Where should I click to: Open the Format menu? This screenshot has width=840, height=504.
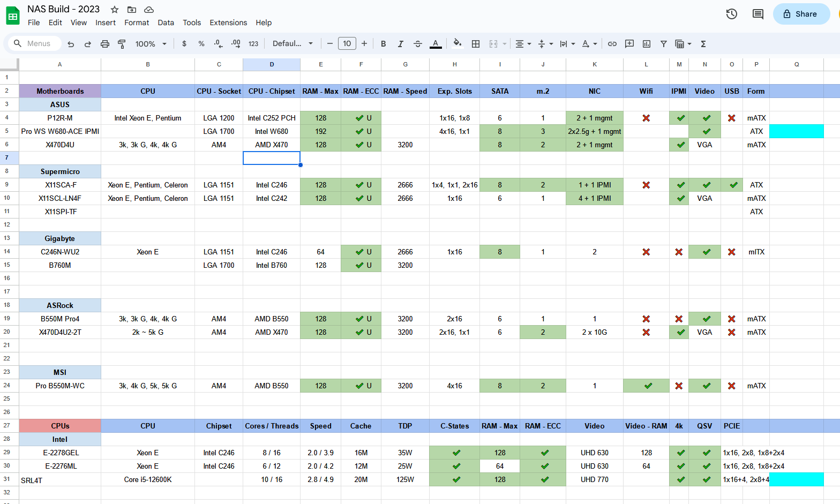[137, 22]
